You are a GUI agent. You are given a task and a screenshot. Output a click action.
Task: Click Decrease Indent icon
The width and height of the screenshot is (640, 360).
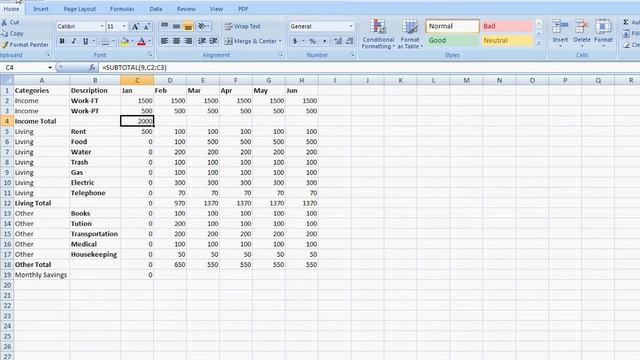click(x=202, y=41)
